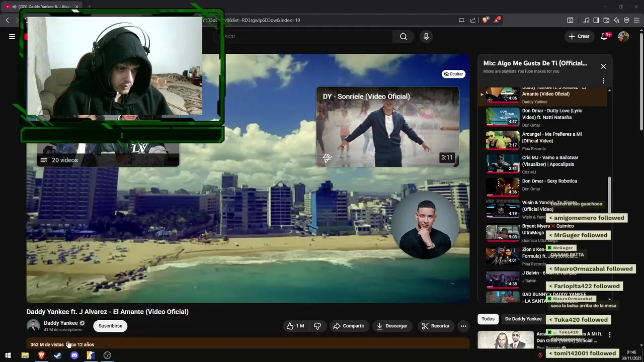Click the YouTube search magnifier button
The width and height of the screenshot is (644, 362).
pos(404,36)
